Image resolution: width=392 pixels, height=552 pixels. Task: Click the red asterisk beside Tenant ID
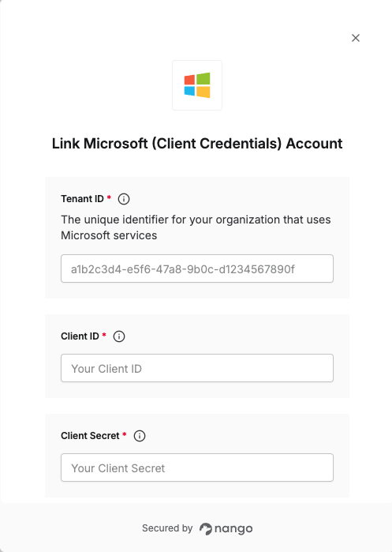point(109,197)
